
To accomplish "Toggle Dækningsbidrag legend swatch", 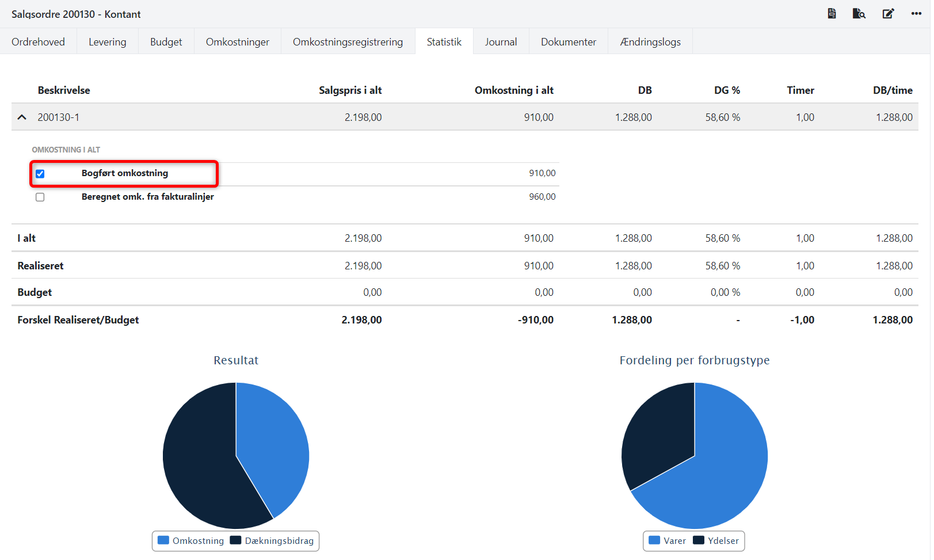I will pos(235,540).
